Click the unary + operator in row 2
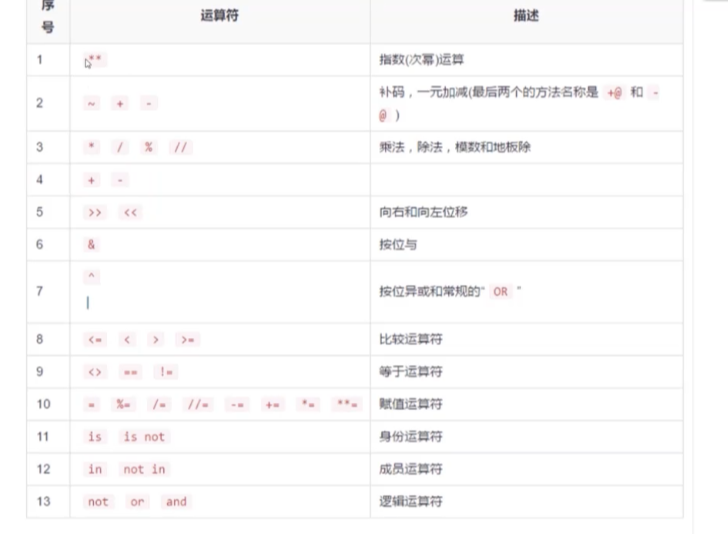 click(120, 104)
